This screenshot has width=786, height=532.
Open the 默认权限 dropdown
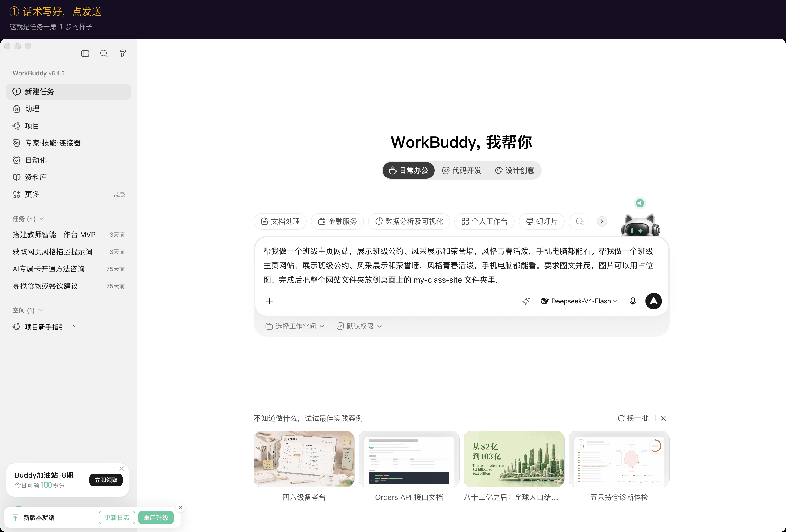pyautogui.click(x=359, y=326)
